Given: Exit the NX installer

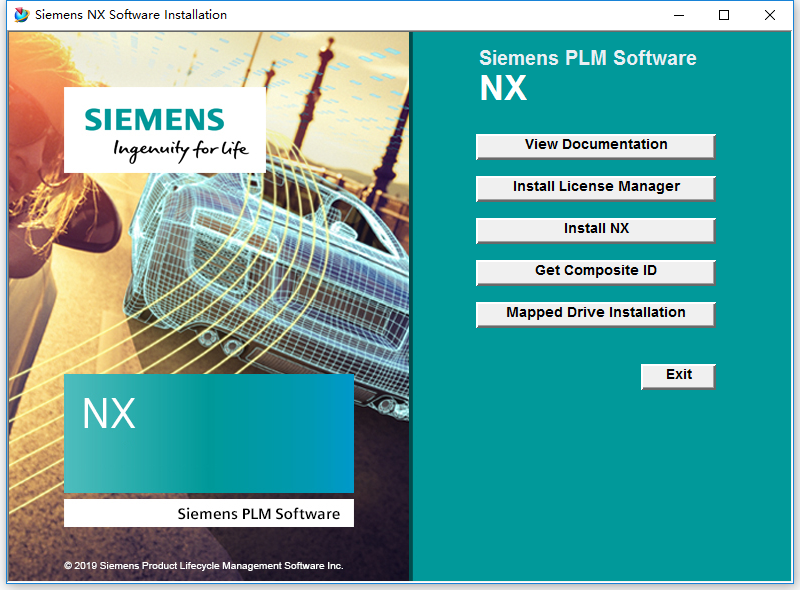Looking at the screenshot, I should coord(678,376).
